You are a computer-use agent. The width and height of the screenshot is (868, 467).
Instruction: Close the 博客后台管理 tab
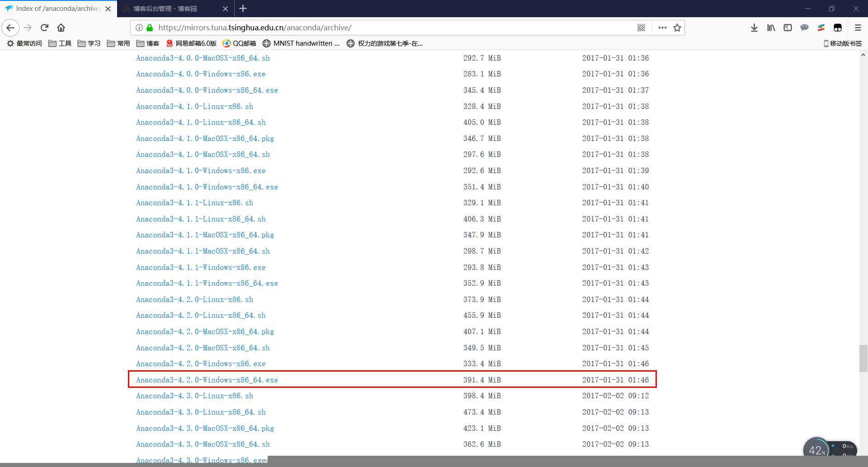click(225, 9)
